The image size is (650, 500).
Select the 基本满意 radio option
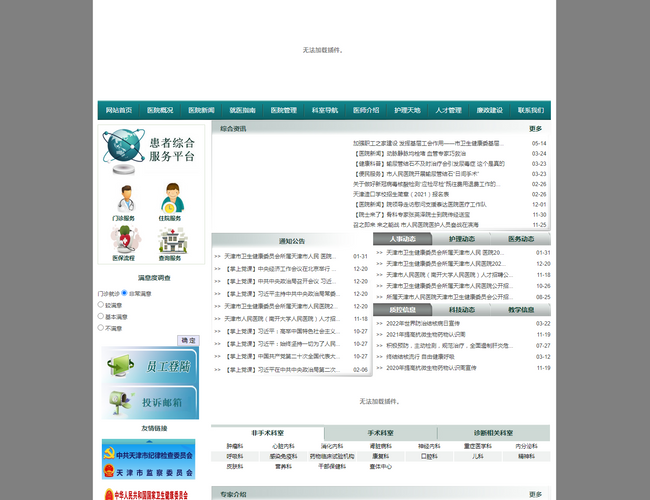point(101,316)
